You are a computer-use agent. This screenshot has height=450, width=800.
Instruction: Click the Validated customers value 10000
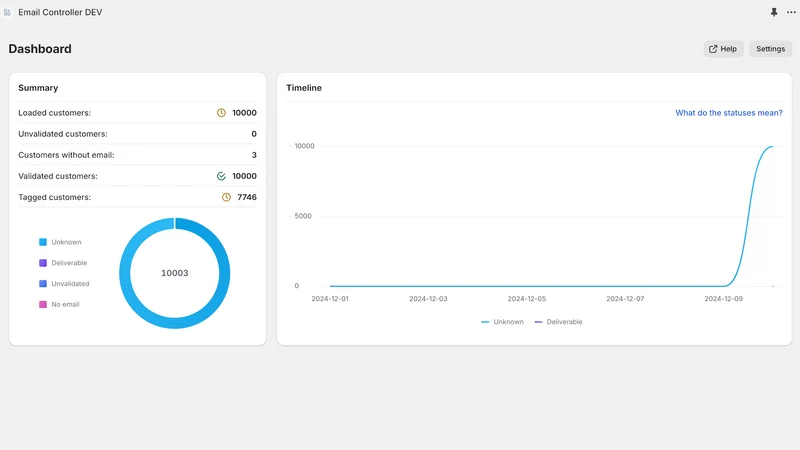(x=244, y=176)
